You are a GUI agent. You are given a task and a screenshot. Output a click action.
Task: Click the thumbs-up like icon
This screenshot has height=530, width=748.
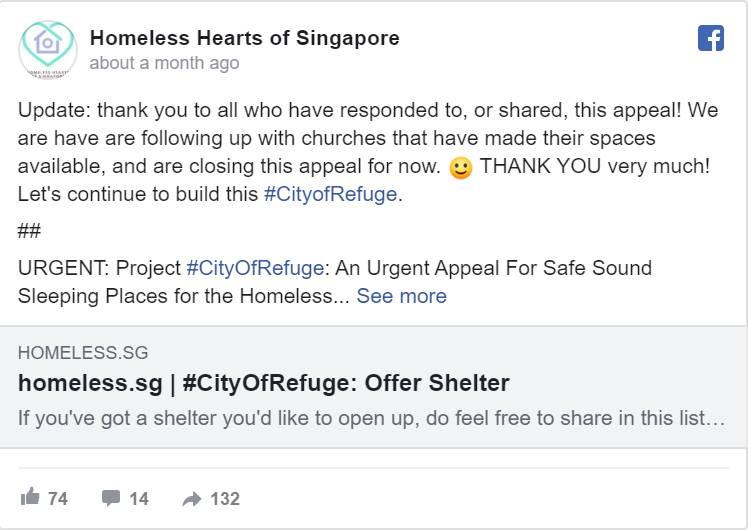click(30, 497)
